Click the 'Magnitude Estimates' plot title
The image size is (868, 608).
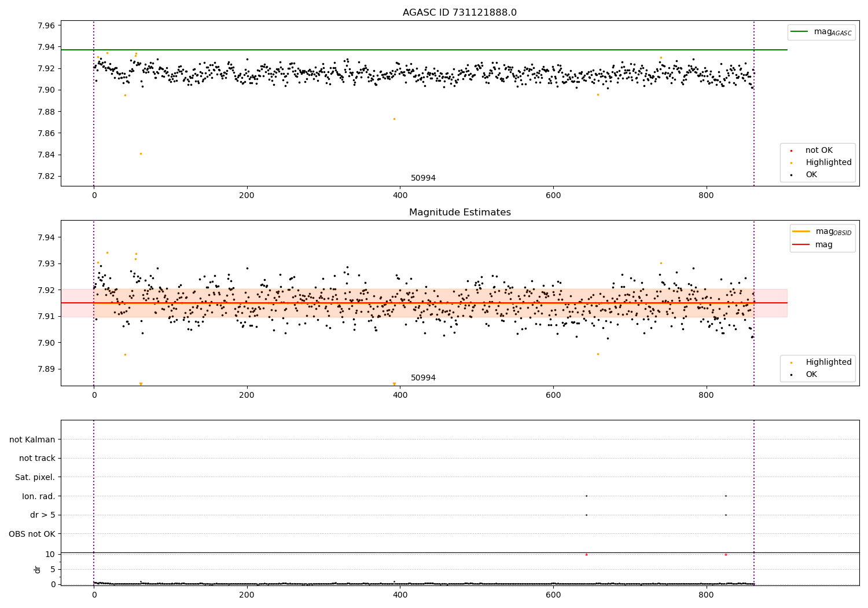(459, 213)
